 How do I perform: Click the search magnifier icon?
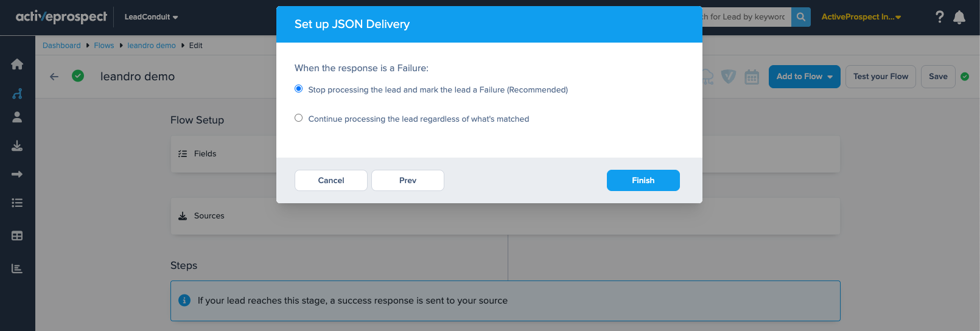[801, 17]
